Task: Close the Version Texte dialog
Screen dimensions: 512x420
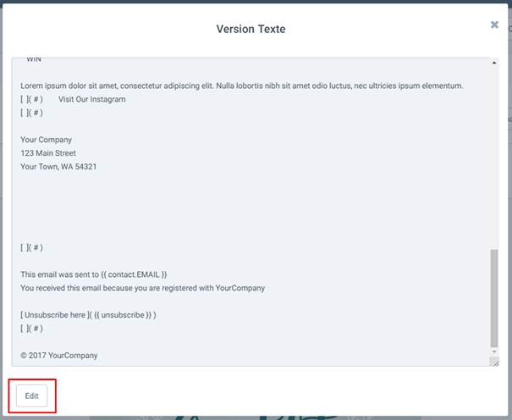Action: pos(494,25)
